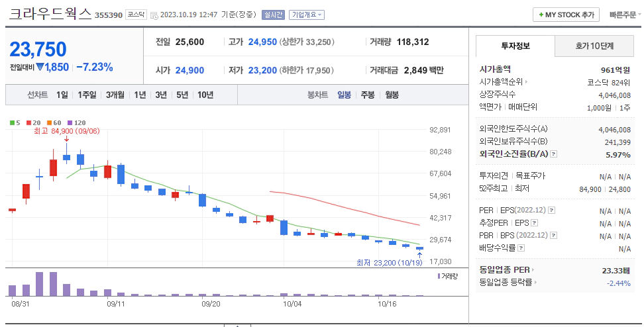Click the -2.44% sector change value
This screenshot has width=644, height=327.
click(x=619, y=283)
